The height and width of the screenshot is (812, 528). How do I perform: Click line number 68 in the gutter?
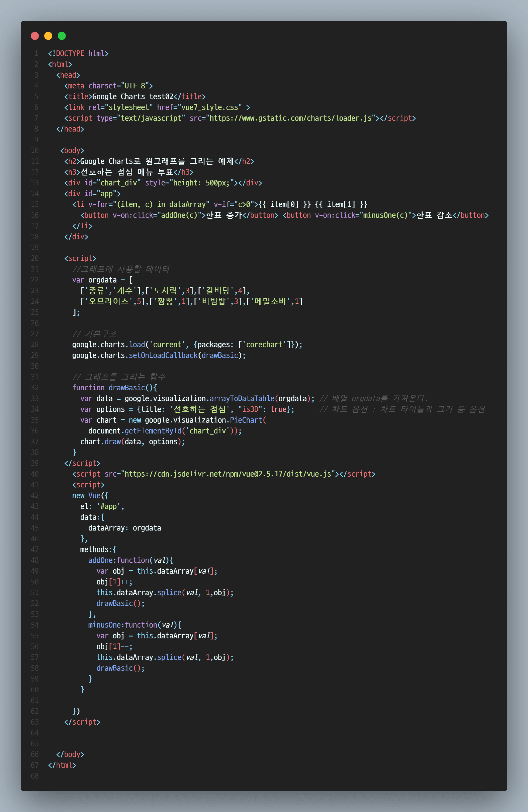[35, 776]
